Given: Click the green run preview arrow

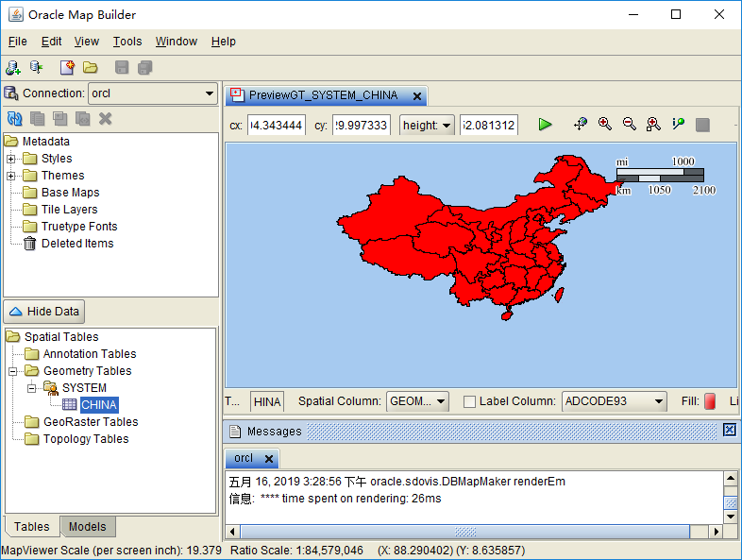Looking at the screenshot, I should pyautogui.click(x=545, y=125).
